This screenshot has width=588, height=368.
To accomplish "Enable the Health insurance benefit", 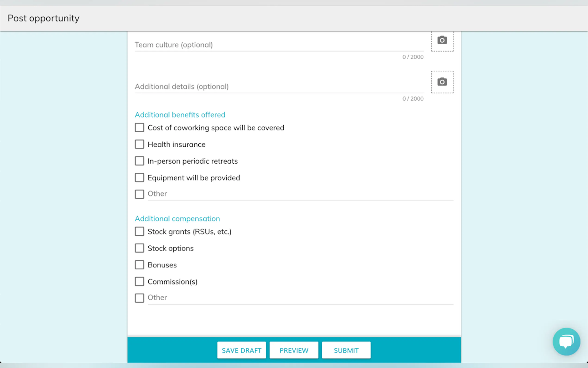I will click(x=140, y=144).
